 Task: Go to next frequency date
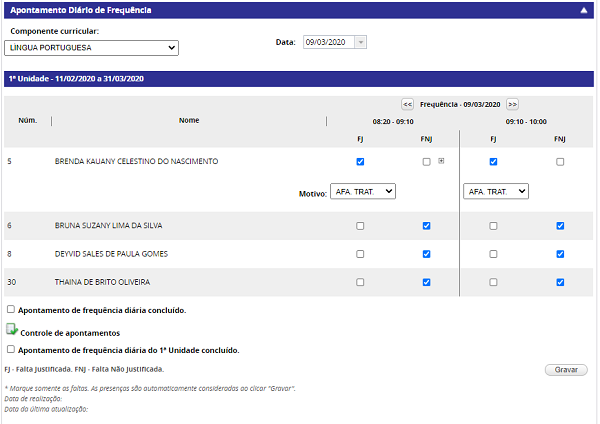[512, 104]
